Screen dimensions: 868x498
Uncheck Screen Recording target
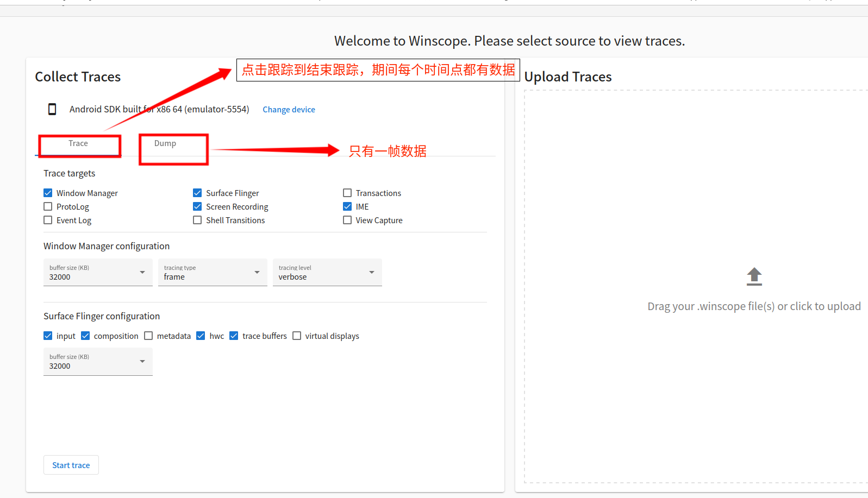click(197, 206)
